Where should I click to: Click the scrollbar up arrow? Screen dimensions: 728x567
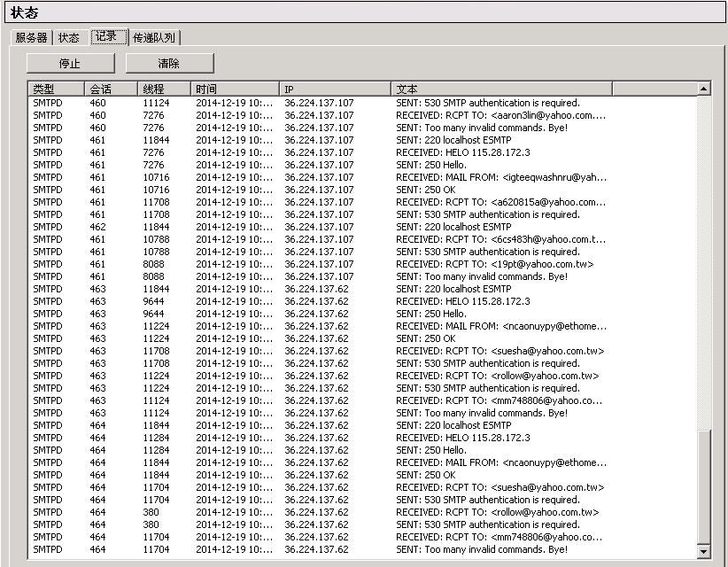click(x=704, y=89)
